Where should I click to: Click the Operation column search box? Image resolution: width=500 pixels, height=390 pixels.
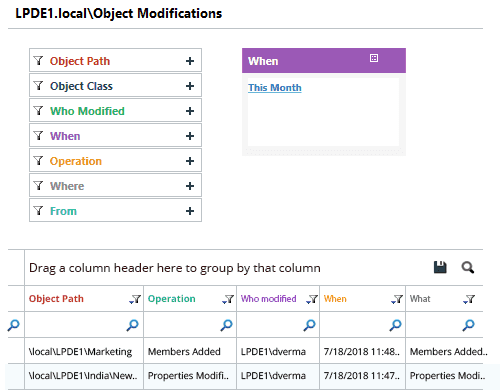point(190,325)
